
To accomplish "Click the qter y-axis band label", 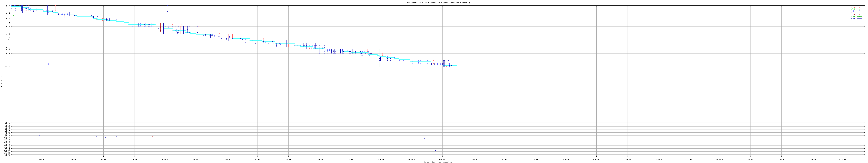I will [x=7, y=67].
